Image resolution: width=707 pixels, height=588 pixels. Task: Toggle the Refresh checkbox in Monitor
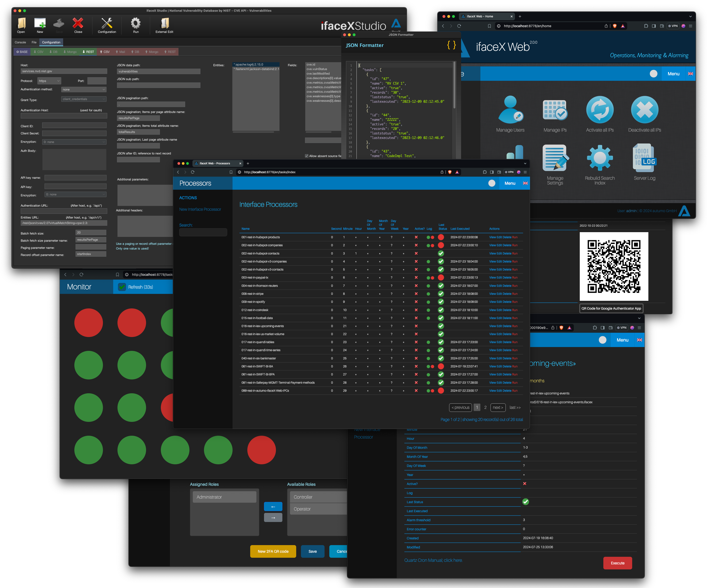click(122, 287)
